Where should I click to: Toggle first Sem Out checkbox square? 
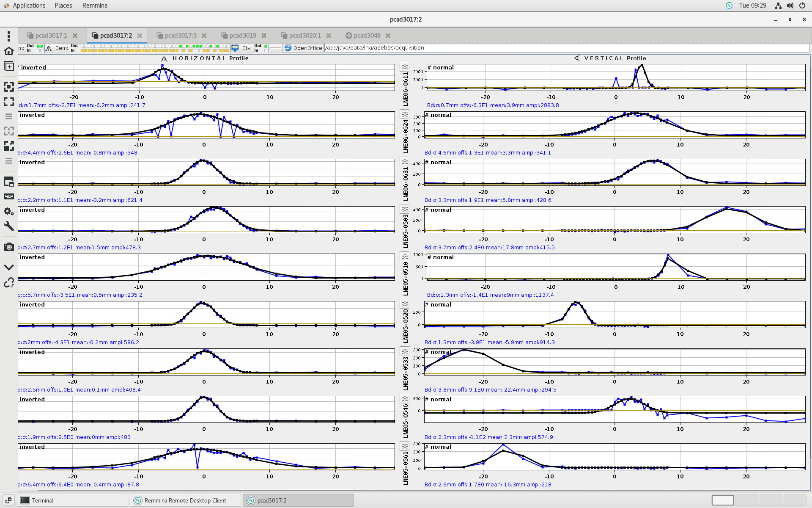[82, 46]
